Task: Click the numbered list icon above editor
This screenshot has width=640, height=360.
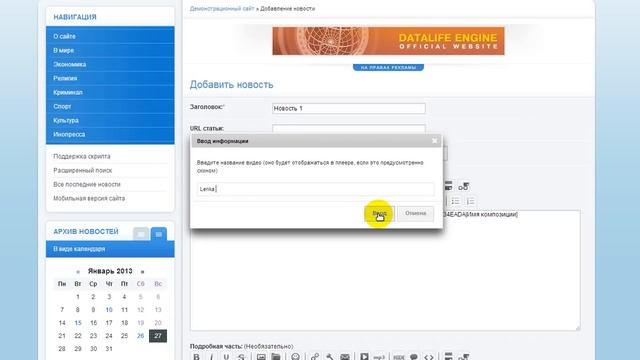Action: tap(470, 201)
